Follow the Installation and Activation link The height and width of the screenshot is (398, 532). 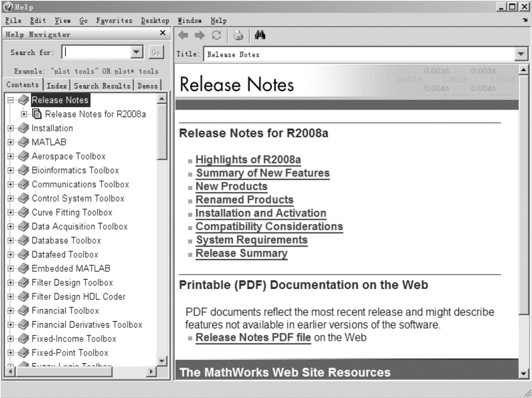point(261,214)
